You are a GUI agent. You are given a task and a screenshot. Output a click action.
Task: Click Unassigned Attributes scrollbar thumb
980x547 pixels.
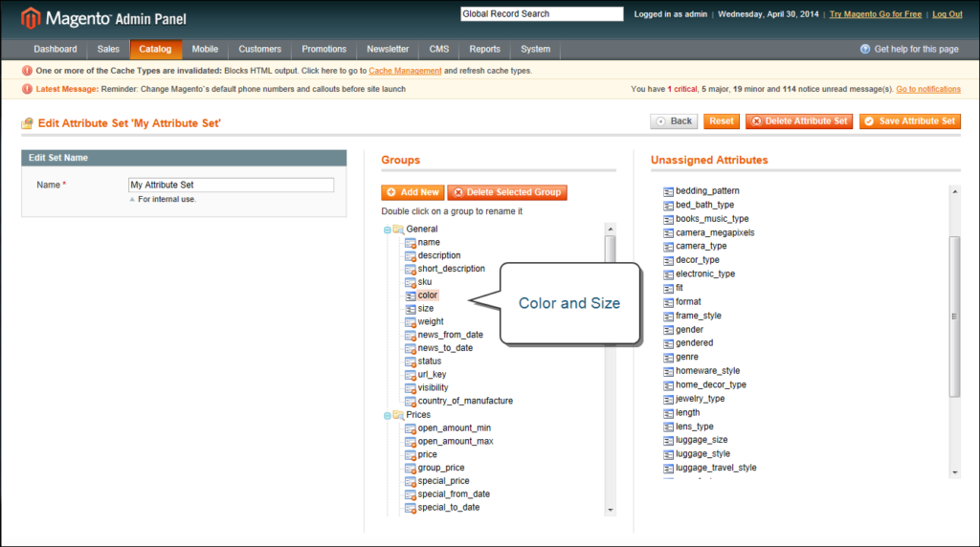pyautogui.click(x=954, y=316)
